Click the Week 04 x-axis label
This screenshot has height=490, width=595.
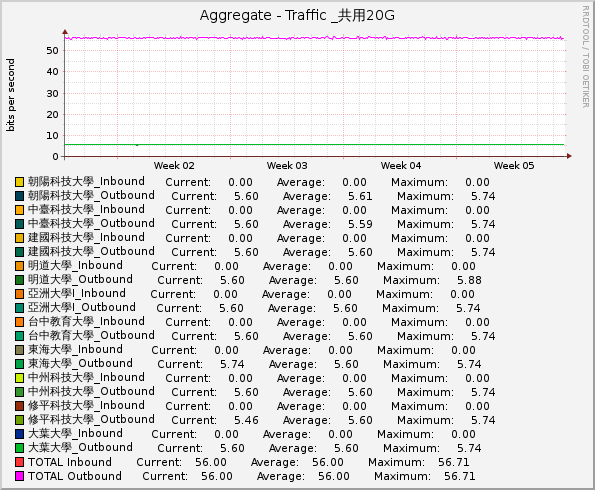(401, 165)
